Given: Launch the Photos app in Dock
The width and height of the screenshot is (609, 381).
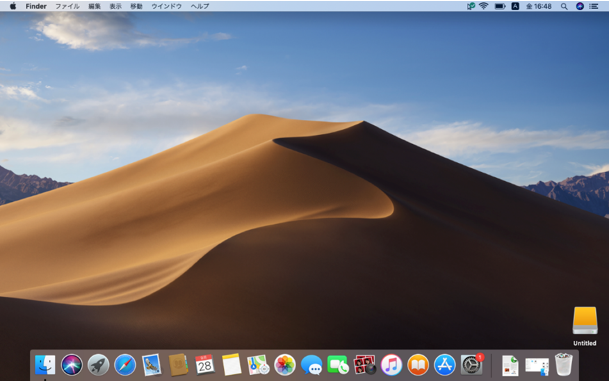Looking at the screenshot, I should click(x=285, y=365).
